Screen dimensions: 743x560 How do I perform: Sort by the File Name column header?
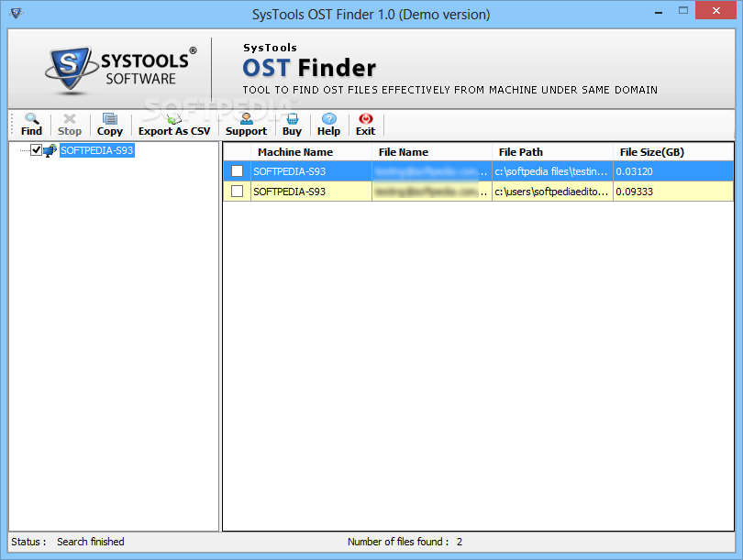(x=432, y=152)
